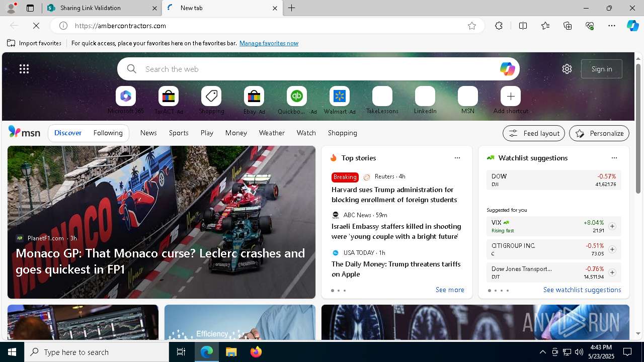This screenshot has height=362, width=644.
Task: Stop loading the page
Action: click(x=36, y=26)
